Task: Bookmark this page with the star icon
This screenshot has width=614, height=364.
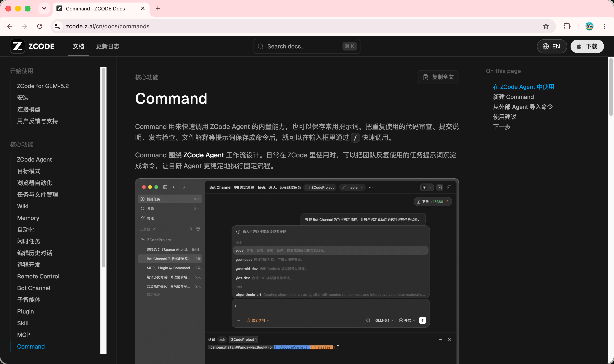Action: [x=546, y=26]
